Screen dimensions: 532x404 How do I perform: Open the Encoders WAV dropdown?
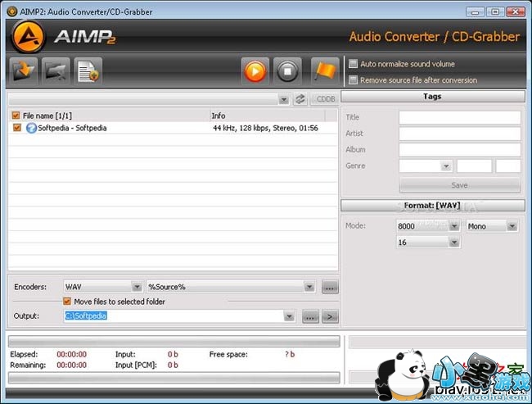coord(137,287)
